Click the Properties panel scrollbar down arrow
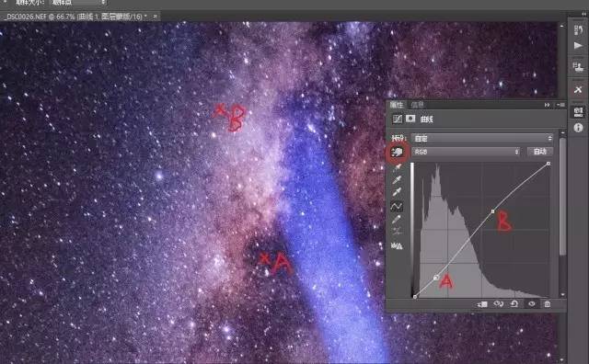The width and height of the screenshot is (589, 364). pyautogui.click(x=562, y=295)
